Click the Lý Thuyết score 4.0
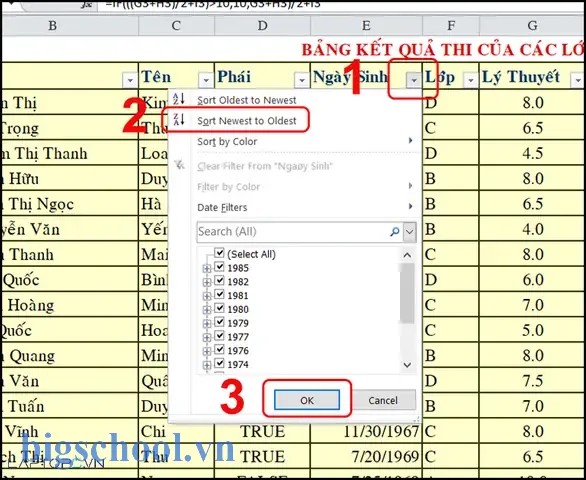586x480 pixels. coord(532,229)
